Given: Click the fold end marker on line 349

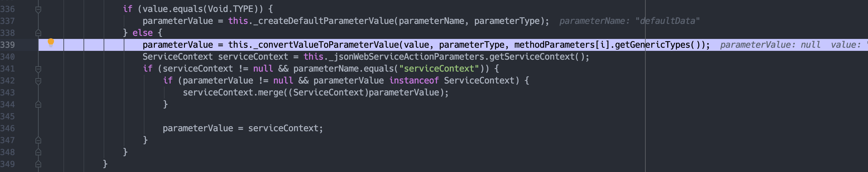Looking at the screenshot, I should (38, 164).
